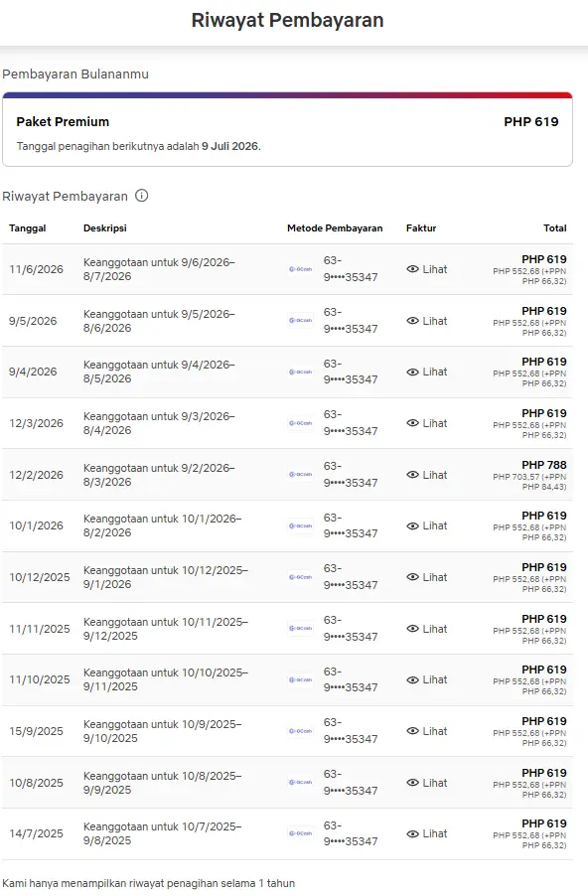Click the GCash logo in the 12/2/2026 row
The height and width of the screenshot is (896, 588).
(x=301, y=474)
